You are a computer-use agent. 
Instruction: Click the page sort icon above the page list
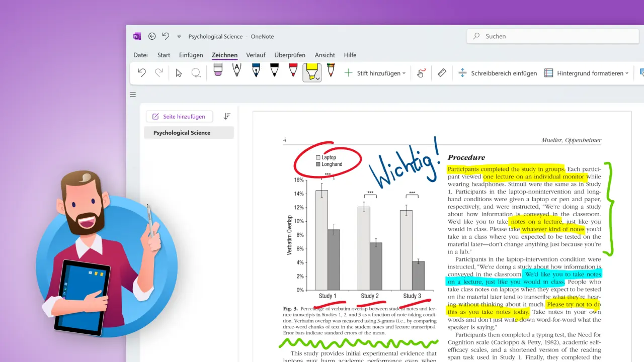click(x=226, y=116)
